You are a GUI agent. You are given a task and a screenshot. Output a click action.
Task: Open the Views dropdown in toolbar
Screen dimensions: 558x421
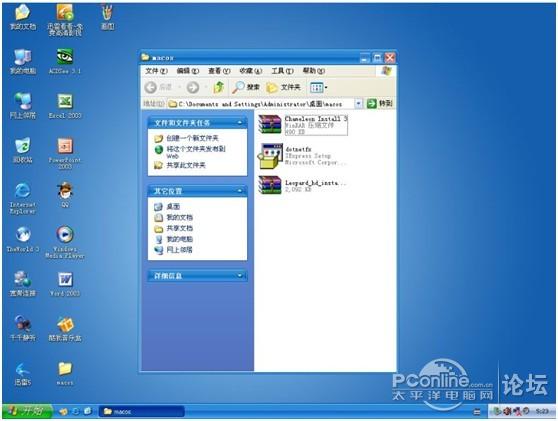319,87
